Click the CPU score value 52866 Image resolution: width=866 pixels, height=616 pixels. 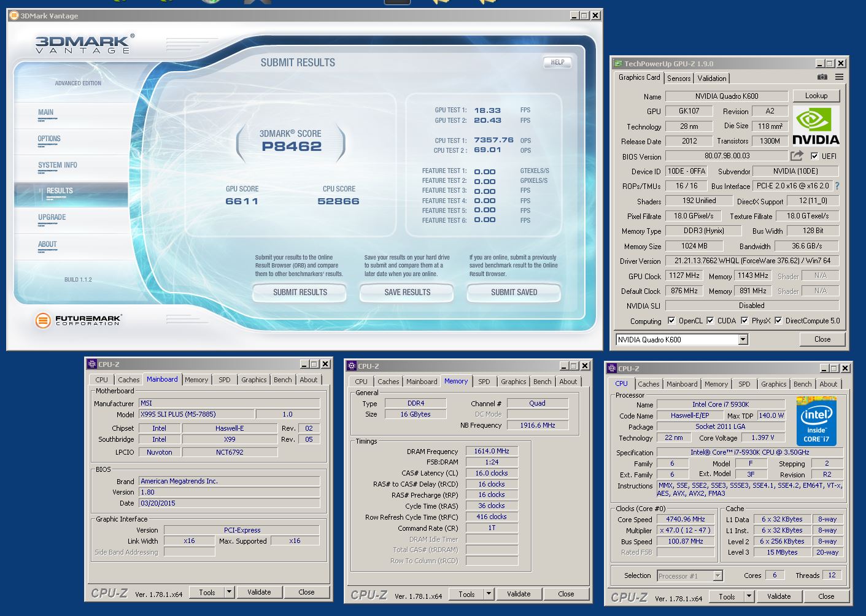[x=338, y=201]
